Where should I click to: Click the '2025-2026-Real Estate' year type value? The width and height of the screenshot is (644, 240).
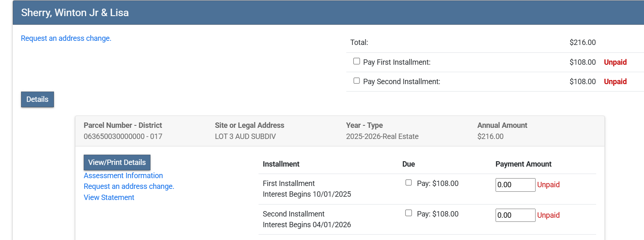pos(382,136)
